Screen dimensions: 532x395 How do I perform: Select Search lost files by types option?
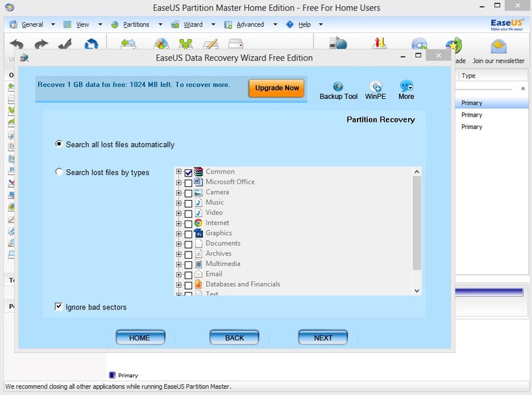click(60, 172)
